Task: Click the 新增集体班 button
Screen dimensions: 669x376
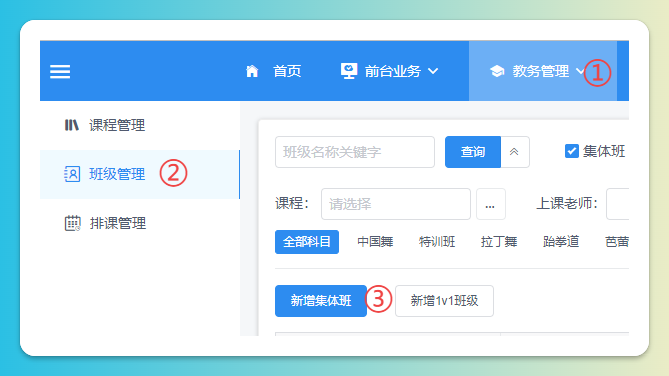Action: coord(321,301)
